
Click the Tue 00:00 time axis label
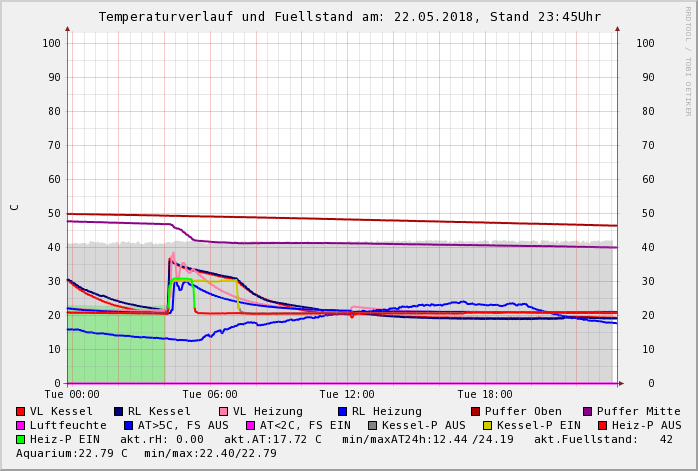coord(72,395)
